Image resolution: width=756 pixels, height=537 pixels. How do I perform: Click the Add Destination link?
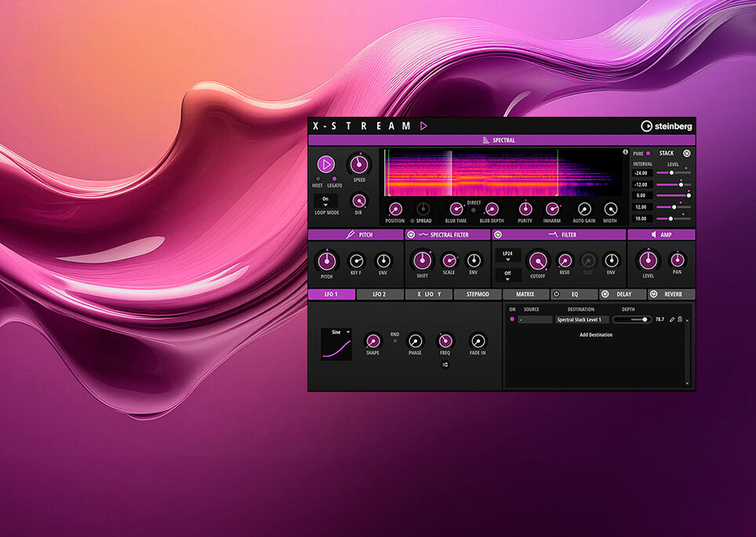click(x=596, y=335)
